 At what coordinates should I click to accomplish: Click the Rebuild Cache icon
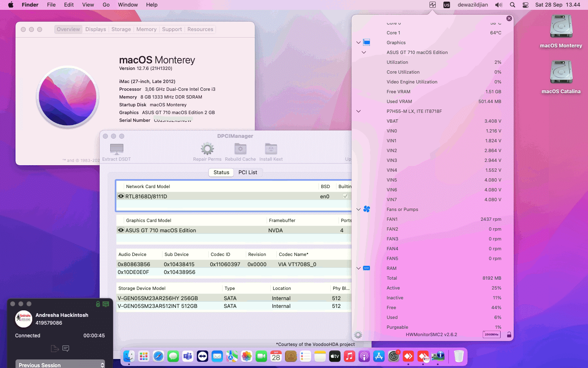[x=240, y=149]
